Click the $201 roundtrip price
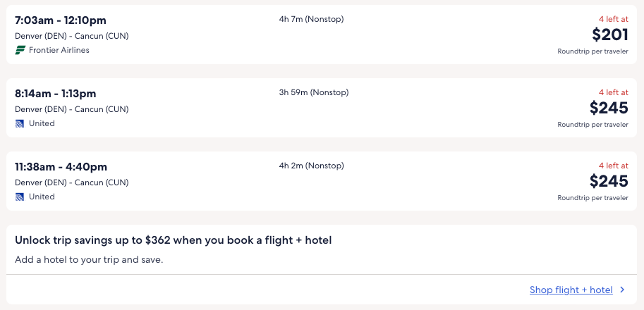644x310 pixels. [x=609, y=35]
